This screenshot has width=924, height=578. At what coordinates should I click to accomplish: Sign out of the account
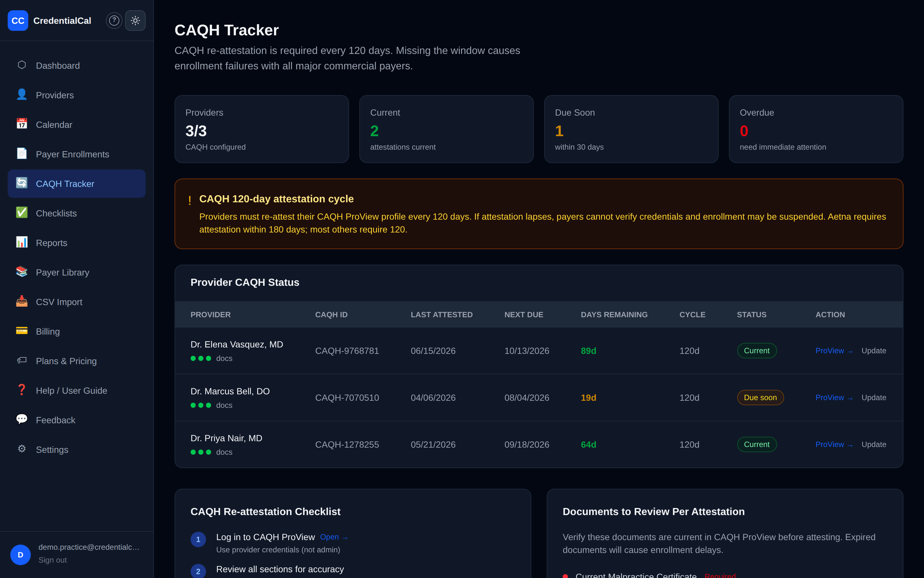click(x=53, y=560)
